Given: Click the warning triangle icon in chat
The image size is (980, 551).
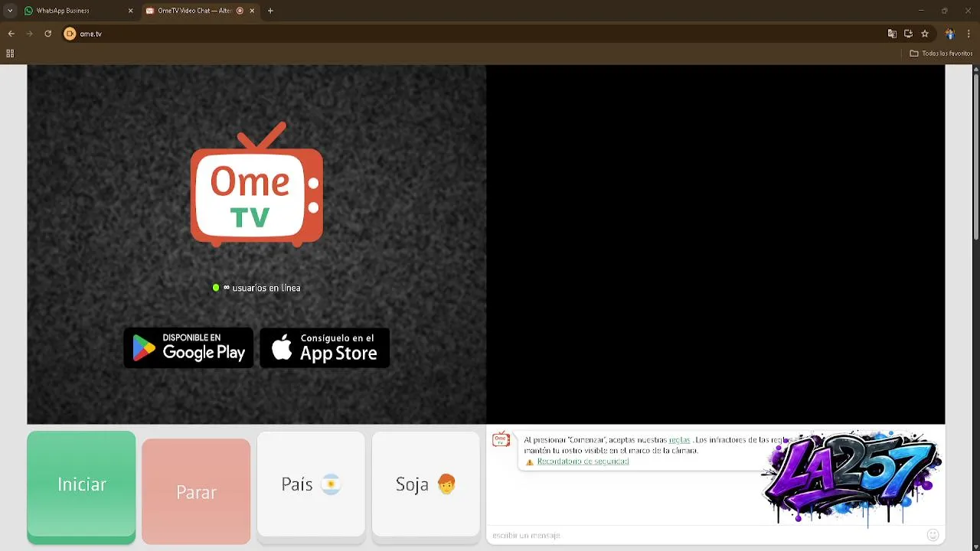Looking at the screenshot, I should [x=529, y=462].
